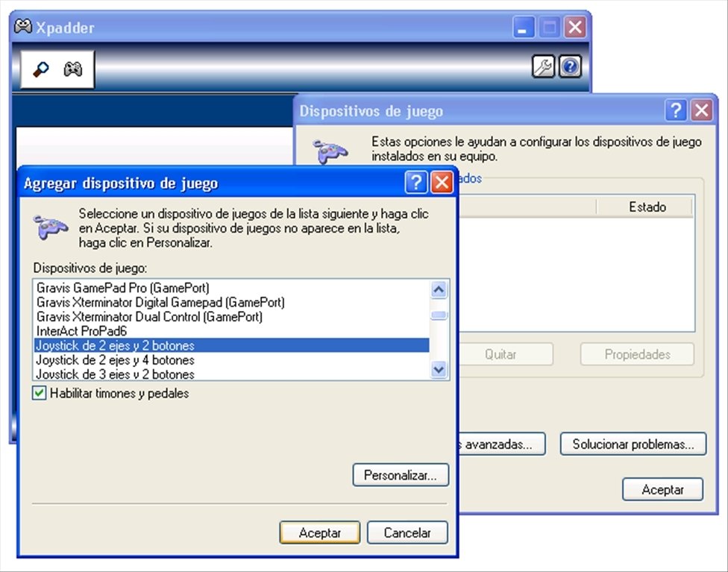Select Gravis Xterminator Dual Control (GamePort)

coord(231,317)
